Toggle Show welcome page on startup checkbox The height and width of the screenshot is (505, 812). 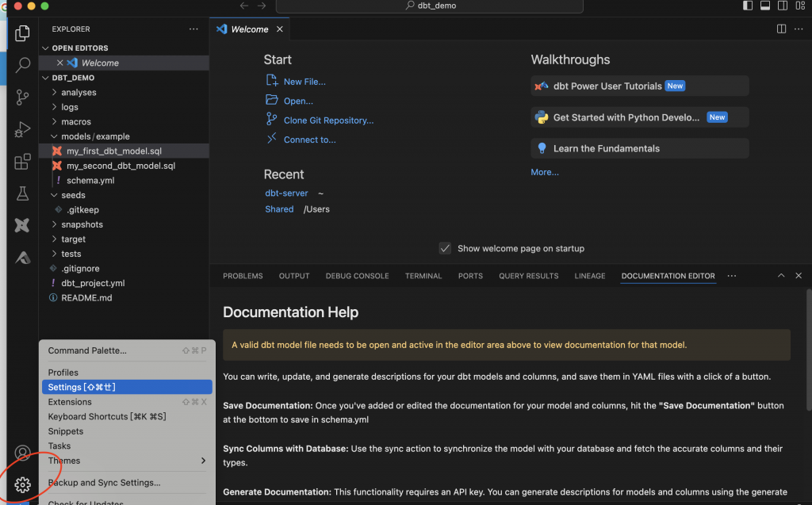pos(446,248)
